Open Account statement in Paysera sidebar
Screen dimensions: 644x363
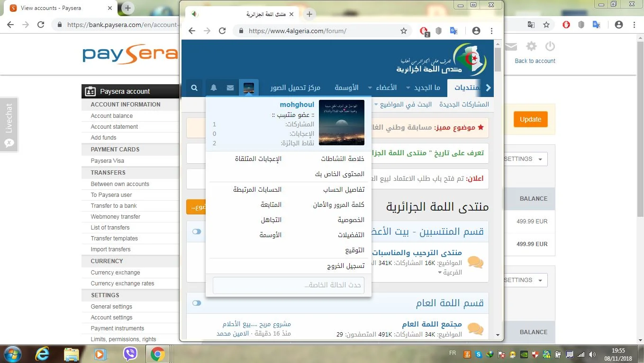tap(114, 127)
